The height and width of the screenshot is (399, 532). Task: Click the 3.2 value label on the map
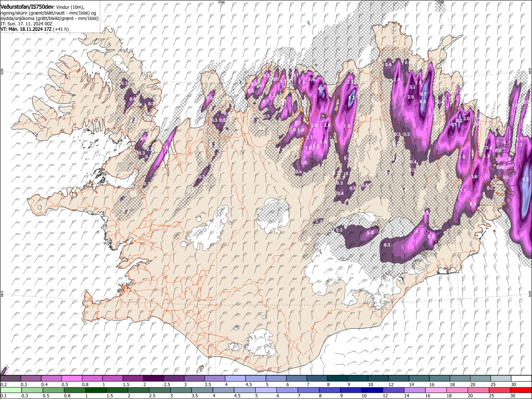pos(412,87)
